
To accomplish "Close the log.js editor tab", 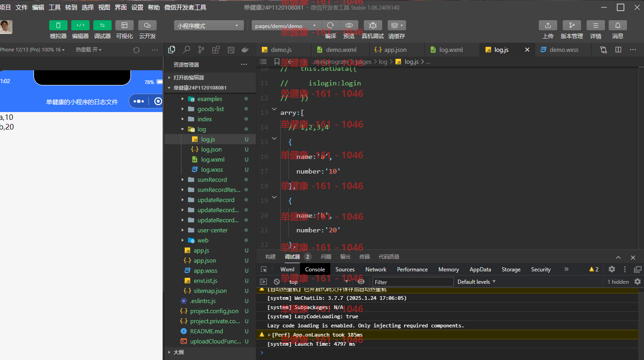I will coord(527,50).
